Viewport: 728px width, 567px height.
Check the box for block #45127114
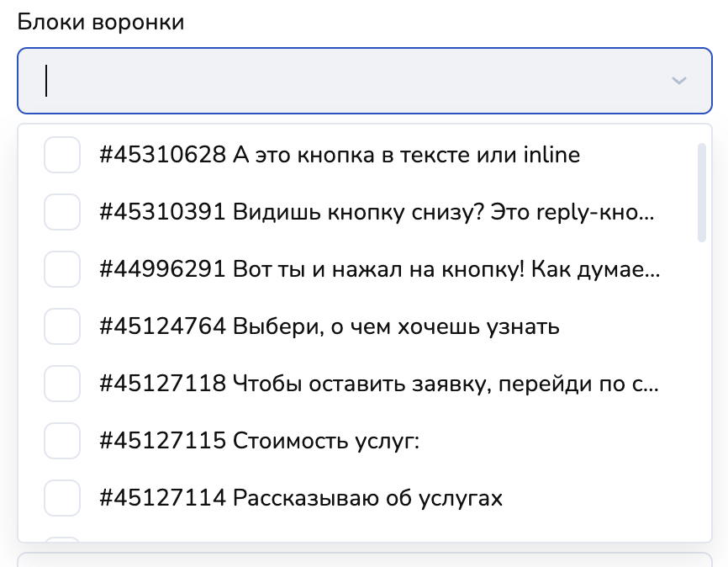(x=62, y=498)
